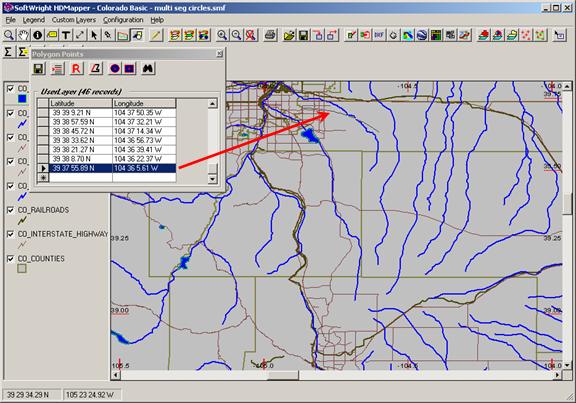Select longitude cell 104 36 56.73 W
This screenshot has width=576, height=403.
144,140
